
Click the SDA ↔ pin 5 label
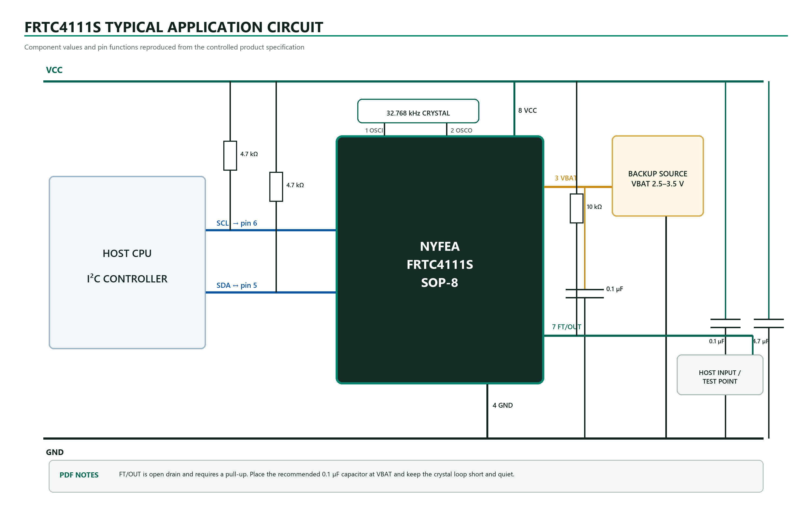coord(237,285)
